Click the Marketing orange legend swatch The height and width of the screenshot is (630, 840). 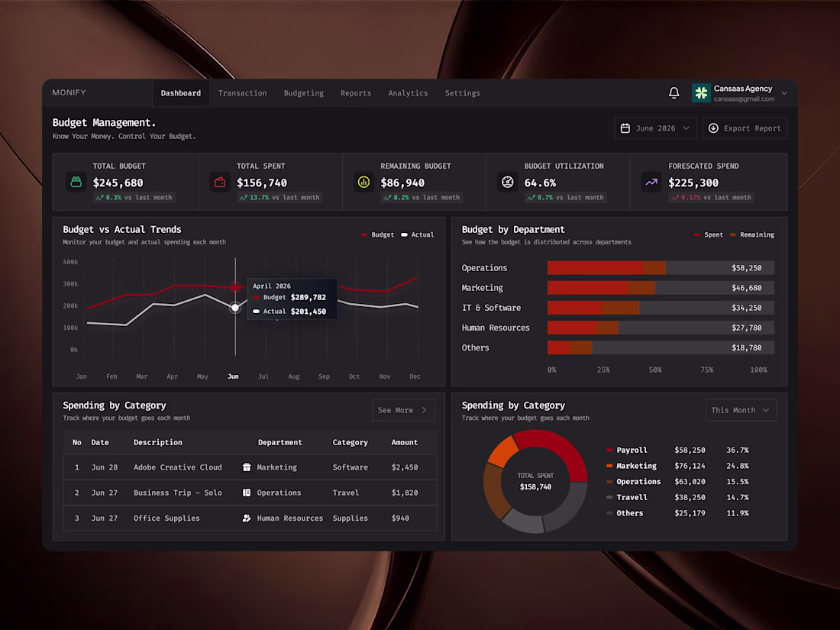609,466
